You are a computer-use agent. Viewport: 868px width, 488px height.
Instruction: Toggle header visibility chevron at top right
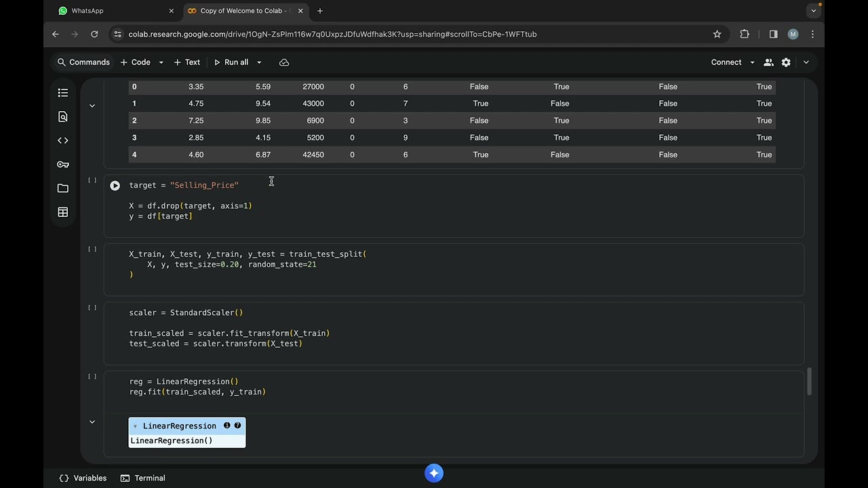click(806, 62)
